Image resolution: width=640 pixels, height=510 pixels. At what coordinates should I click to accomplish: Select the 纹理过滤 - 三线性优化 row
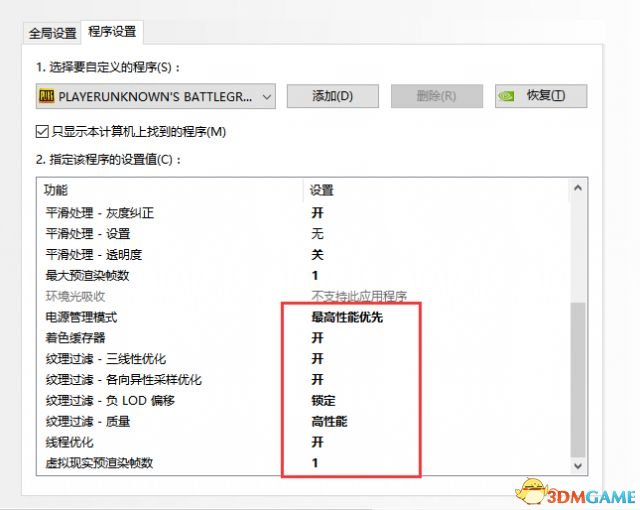coord(302,359)
